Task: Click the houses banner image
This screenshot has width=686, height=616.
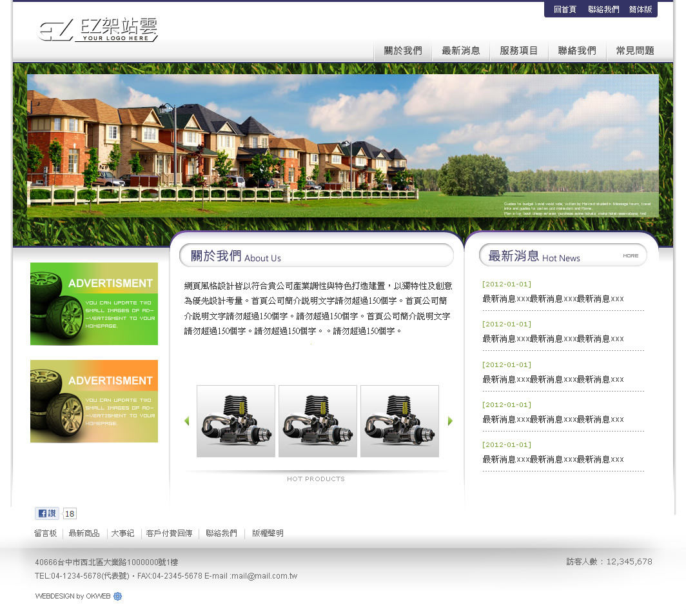Action: coord(342,146)
